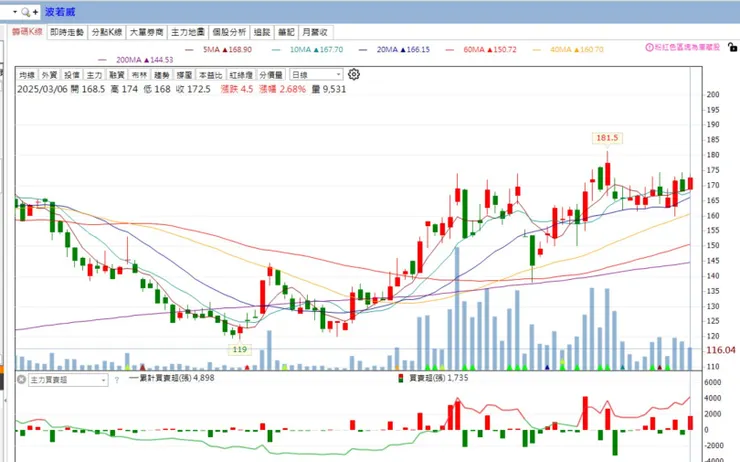Click the 5MA legend line swatch
Viewport: 740px width, 462px height.
click(189, 50)
